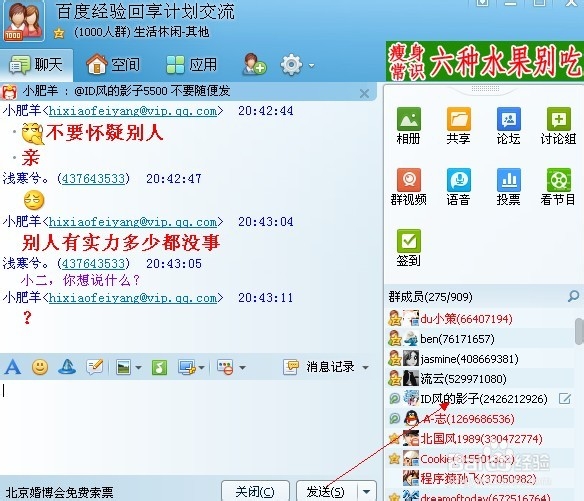Image resolution: width=584 pixels, height=501 pixels.
Task: Click the 关闭(C) button
Action: 255,492
